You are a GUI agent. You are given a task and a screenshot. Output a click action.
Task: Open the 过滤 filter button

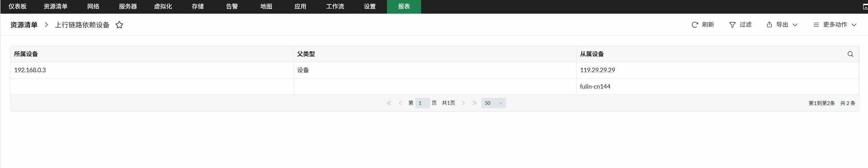[740, 25]
